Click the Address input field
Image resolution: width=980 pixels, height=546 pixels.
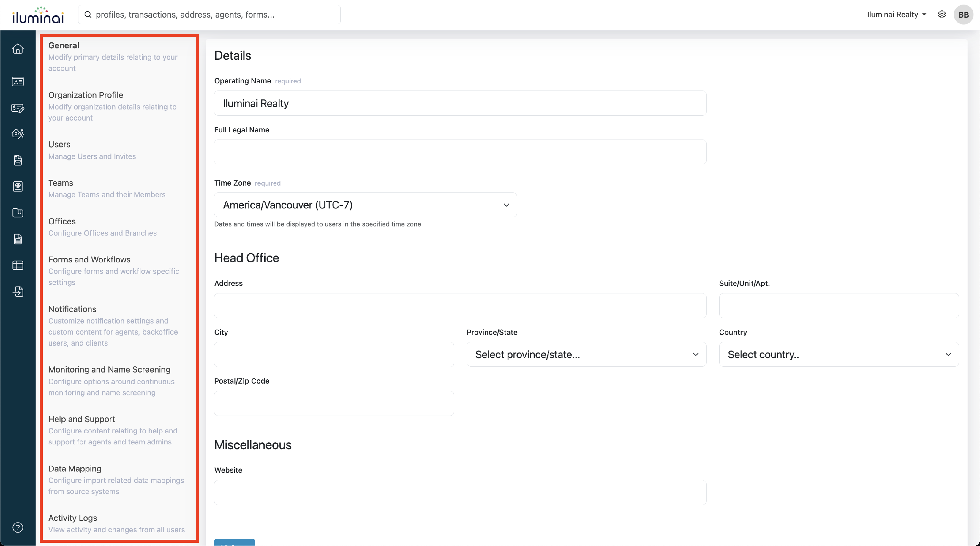(x=460, y=306)
